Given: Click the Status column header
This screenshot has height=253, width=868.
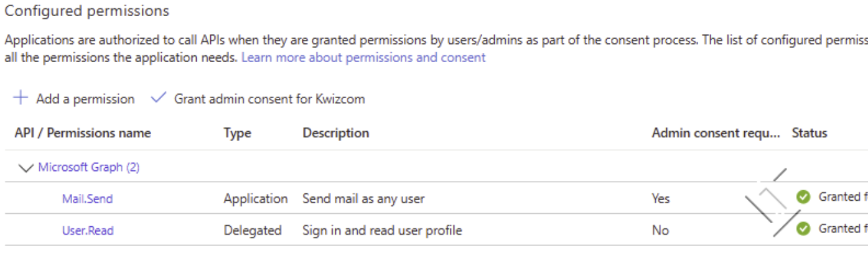Looking at the screenshot, I should pos(810,133).
